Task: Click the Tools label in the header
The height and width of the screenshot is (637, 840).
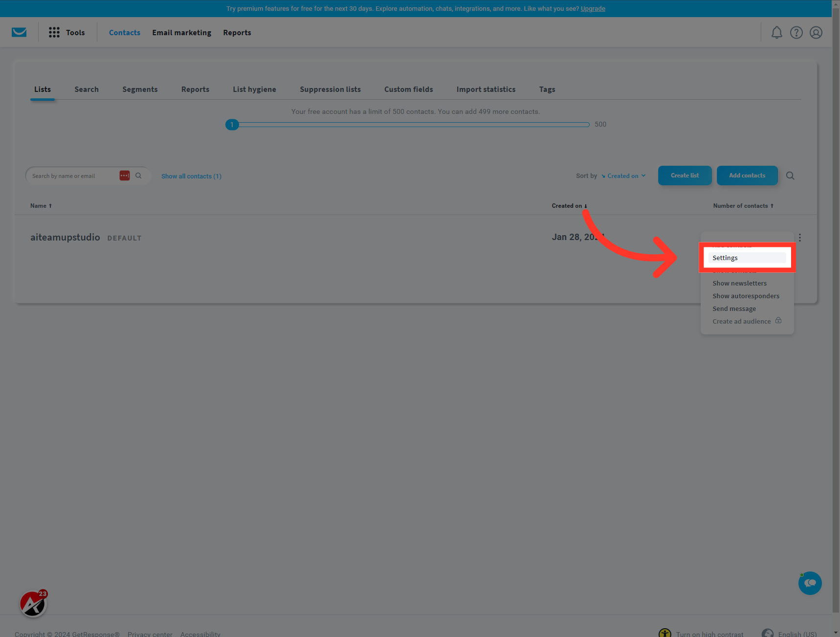Action: coord(75,33)
